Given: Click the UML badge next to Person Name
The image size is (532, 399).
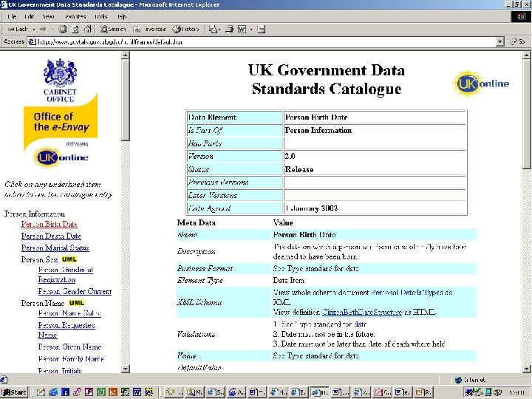Looking at the screenshot, I should click(x=76, y=303).
